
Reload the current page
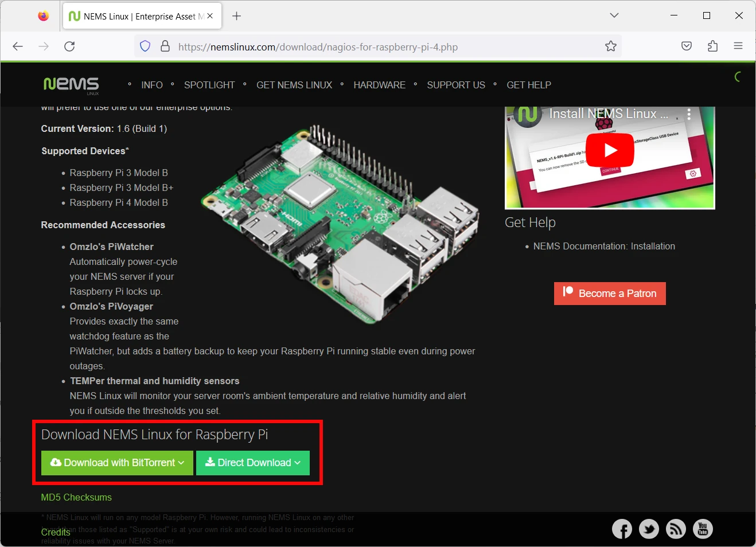[x=69, y=46]
